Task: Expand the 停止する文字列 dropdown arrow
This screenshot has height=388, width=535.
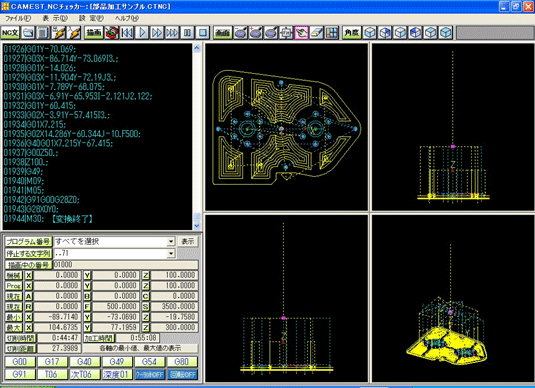Action: (x=171, y=253)
